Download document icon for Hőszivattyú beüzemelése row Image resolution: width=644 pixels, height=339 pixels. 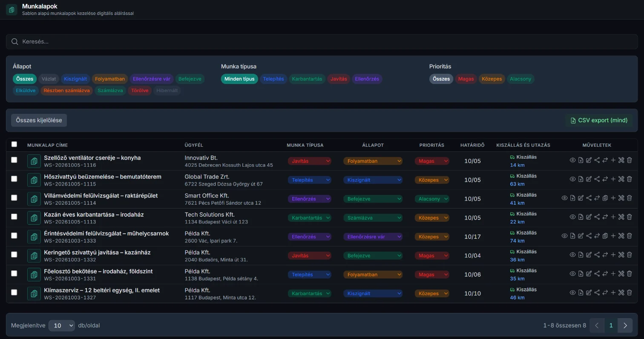(x=581, y=179)
